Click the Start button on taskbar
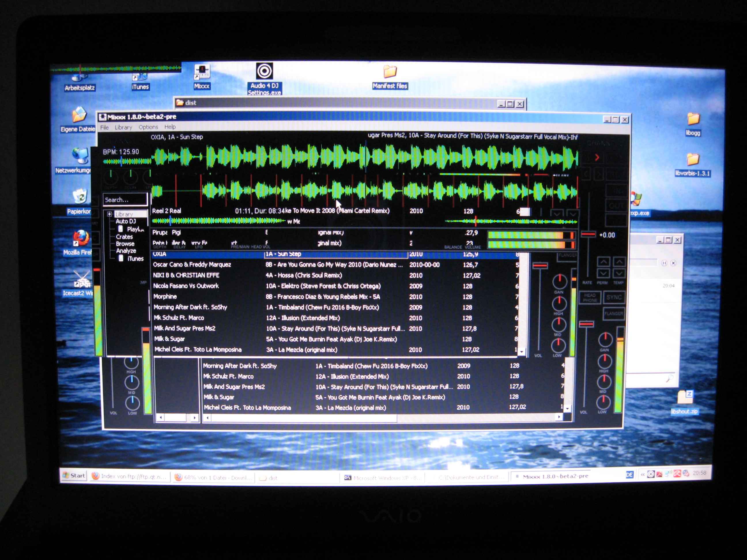 pos(74,476)
